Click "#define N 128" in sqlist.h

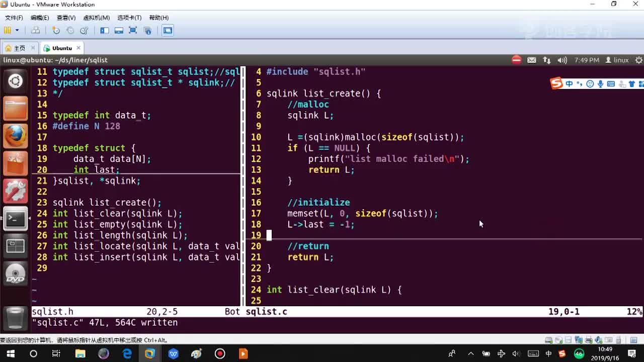pyautogui.click(x=86, y=126)
